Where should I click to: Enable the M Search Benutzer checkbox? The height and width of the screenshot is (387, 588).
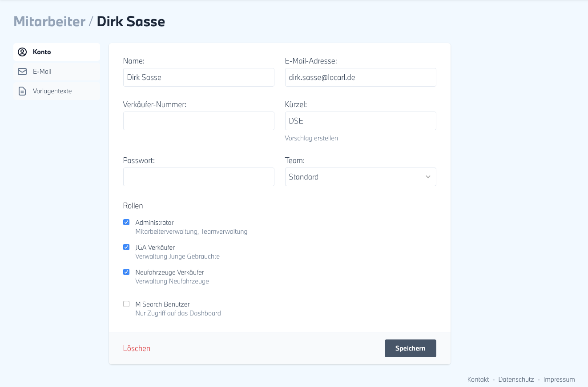coord(126,304)
